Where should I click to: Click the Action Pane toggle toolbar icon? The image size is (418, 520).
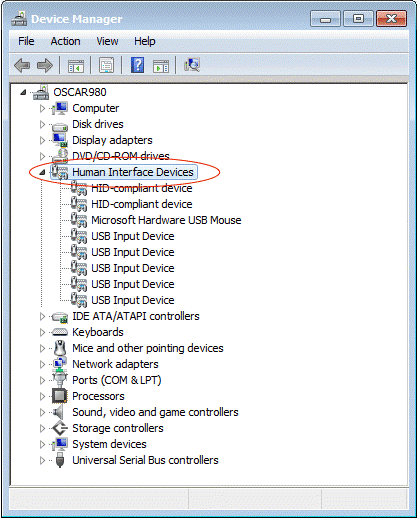coord(161,66)
